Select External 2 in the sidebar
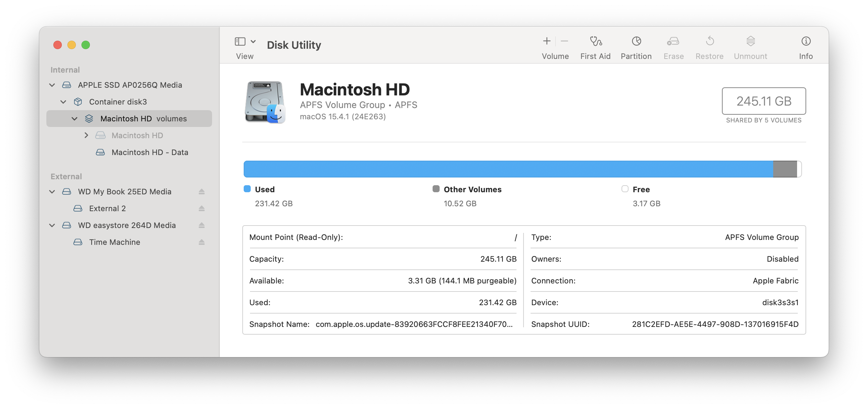The image size is (868, 409). pos(107,208)
